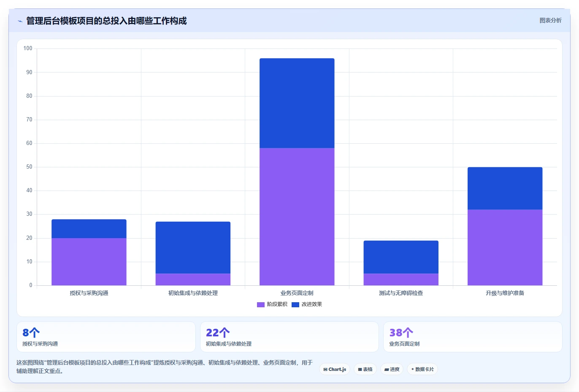Click the y-axis value 50
The image size is (579, 392).
click(x=29, y=167)
